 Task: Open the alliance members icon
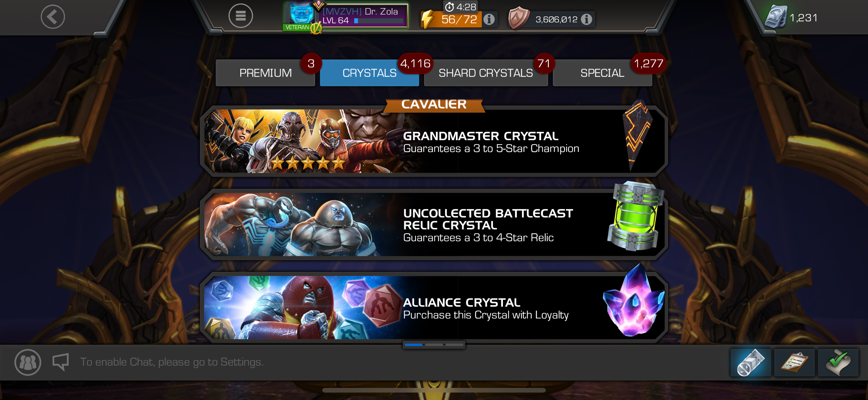(28, 362)
